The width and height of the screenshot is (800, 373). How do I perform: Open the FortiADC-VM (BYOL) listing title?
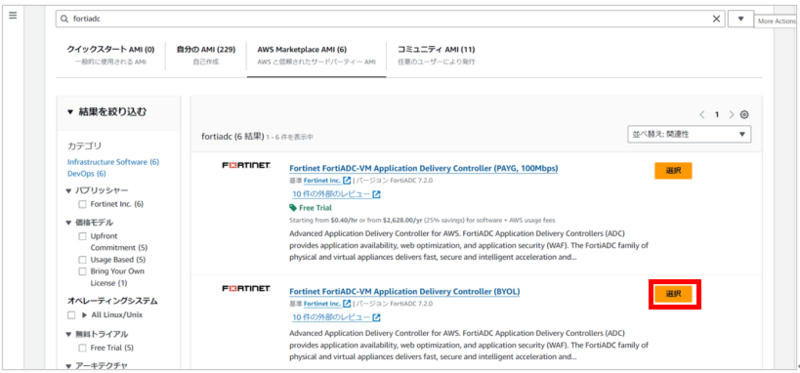405,291
